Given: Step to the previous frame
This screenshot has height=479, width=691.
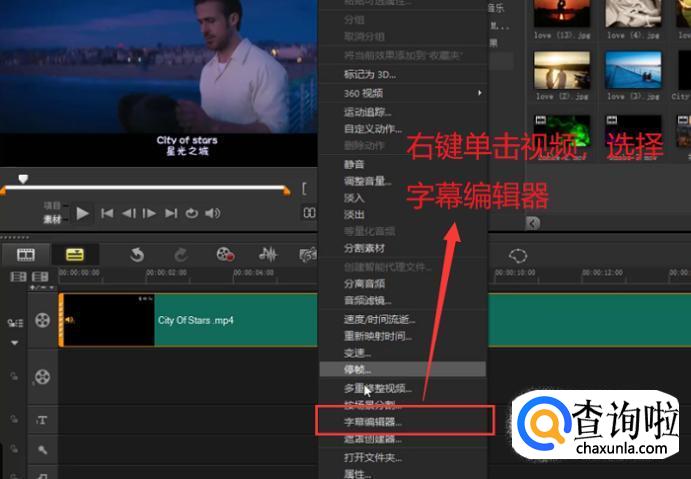Looking at the screenshot, I should pos(129,213).
